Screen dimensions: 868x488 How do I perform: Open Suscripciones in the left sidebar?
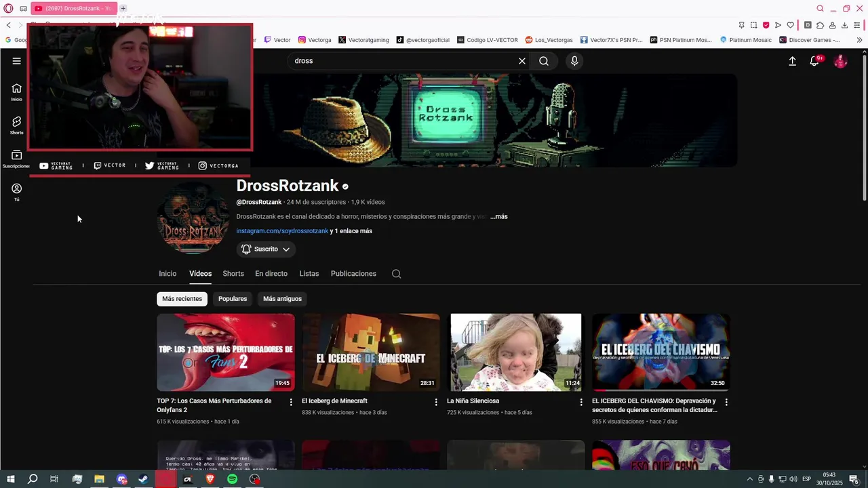(x=16, y=159)
